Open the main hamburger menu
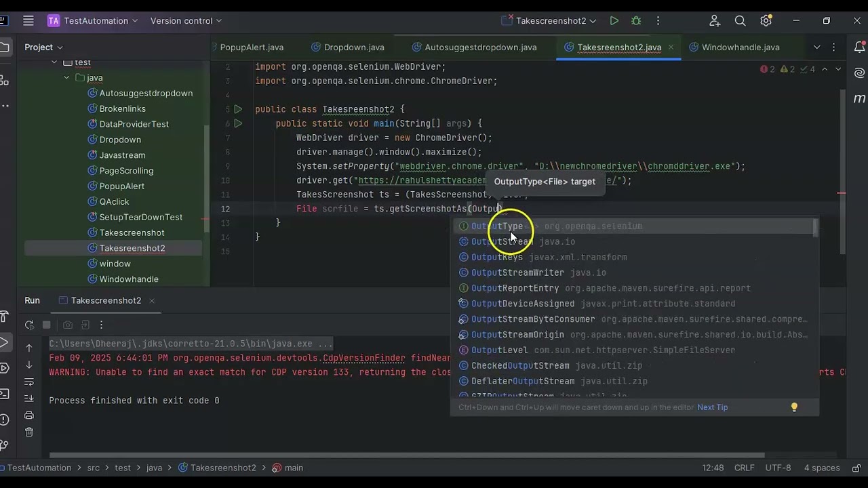This screenshot has width=868, height=488. (28, 21)
